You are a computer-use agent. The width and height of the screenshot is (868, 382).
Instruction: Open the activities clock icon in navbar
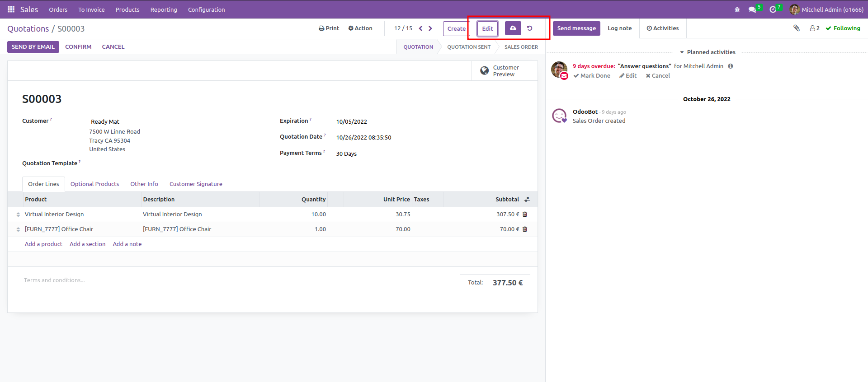coord(773,9)
